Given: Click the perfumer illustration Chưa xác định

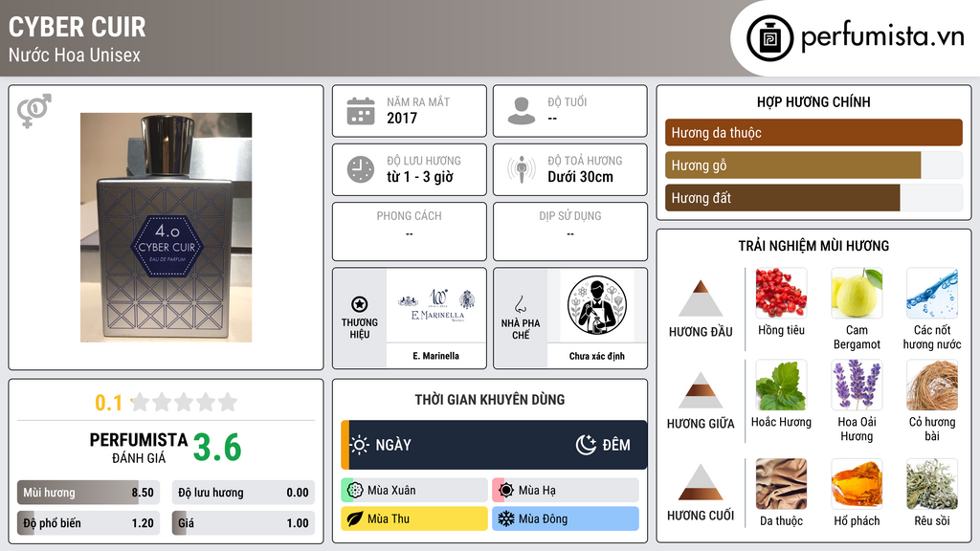Looking at the screenshot, I should coord(597,305).
